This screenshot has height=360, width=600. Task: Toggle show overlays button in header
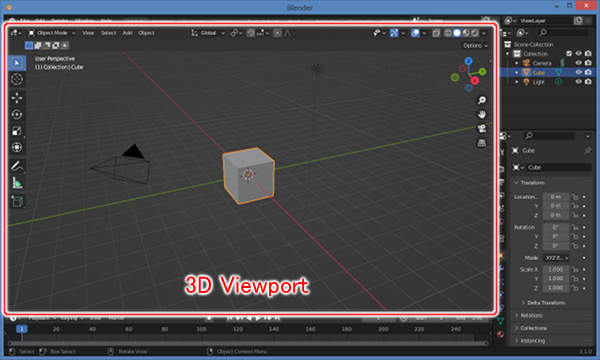tap(415, 33)
